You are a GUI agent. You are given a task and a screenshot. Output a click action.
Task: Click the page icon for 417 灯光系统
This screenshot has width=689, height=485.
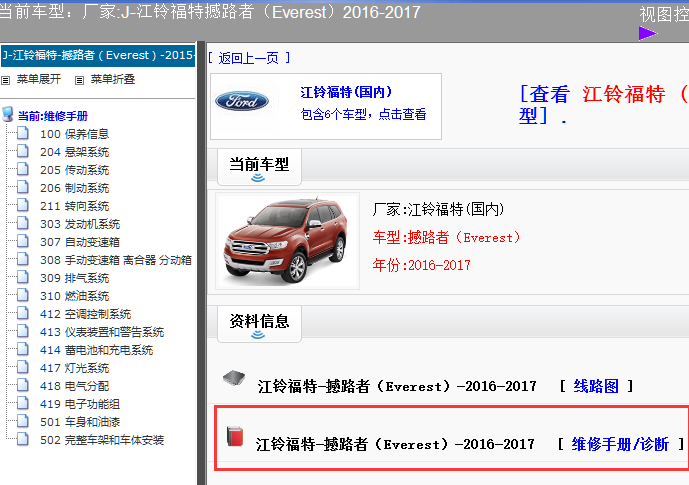click(x=23, y=367)
